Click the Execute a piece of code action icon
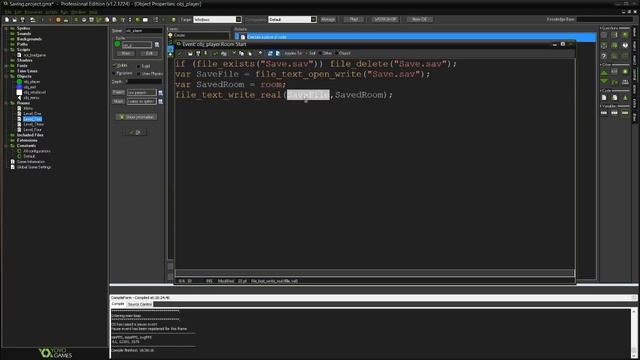Image resolution: width=640 pixels, height=360 pixels. (243, 37)
